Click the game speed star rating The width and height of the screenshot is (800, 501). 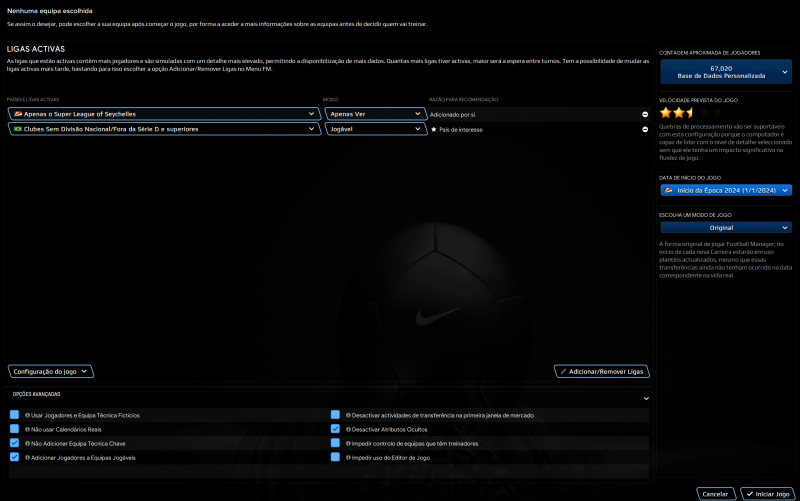[691, 113]
